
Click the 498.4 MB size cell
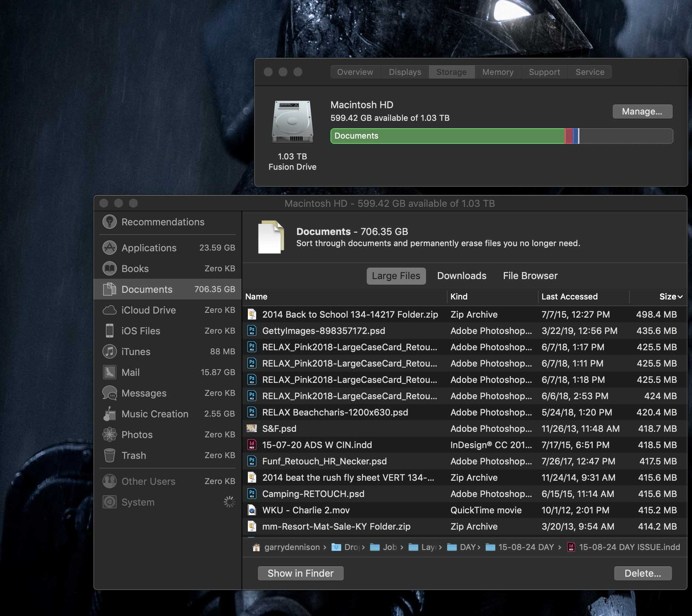[x=656, y=314]
